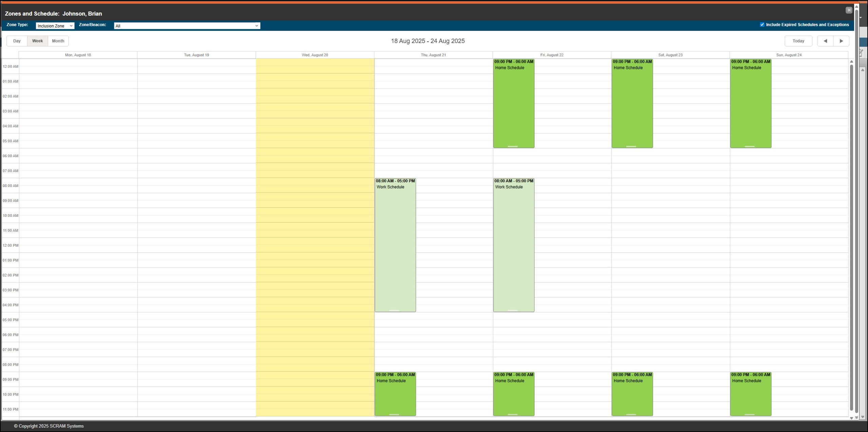868x432 pixels.
Task: Click the scroll up arrow of the calendar
Action: (x=851, y=62)
